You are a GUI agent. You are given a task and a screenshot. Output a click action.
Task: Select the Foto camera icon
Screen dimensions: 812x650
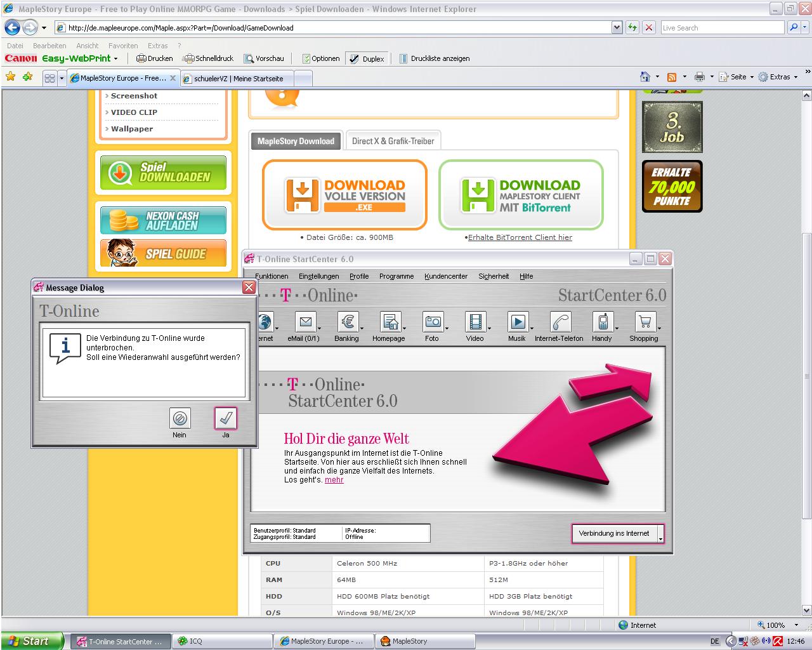(433, 322)
